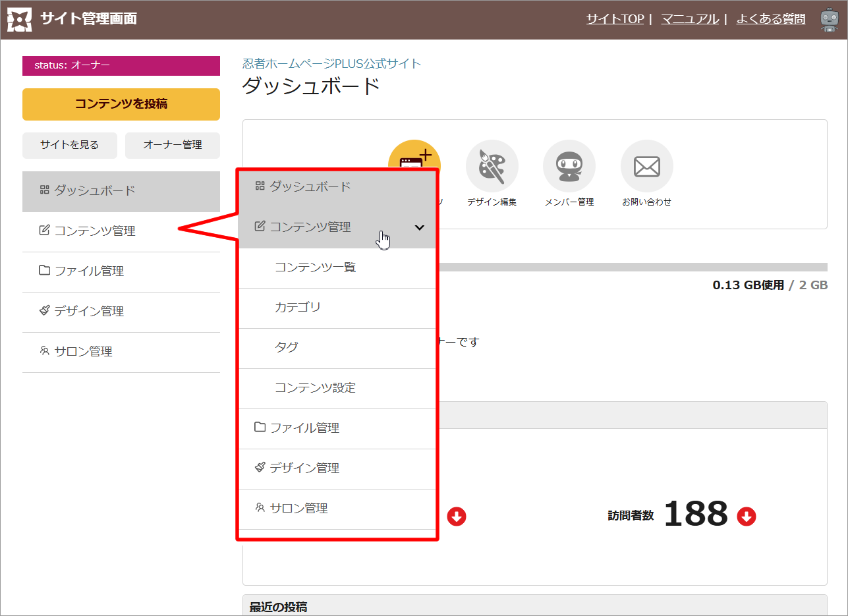The height and width of the screenshot is (616, 848).
Task: Open the マニュアル link
Action: click(x=690, y=19)
